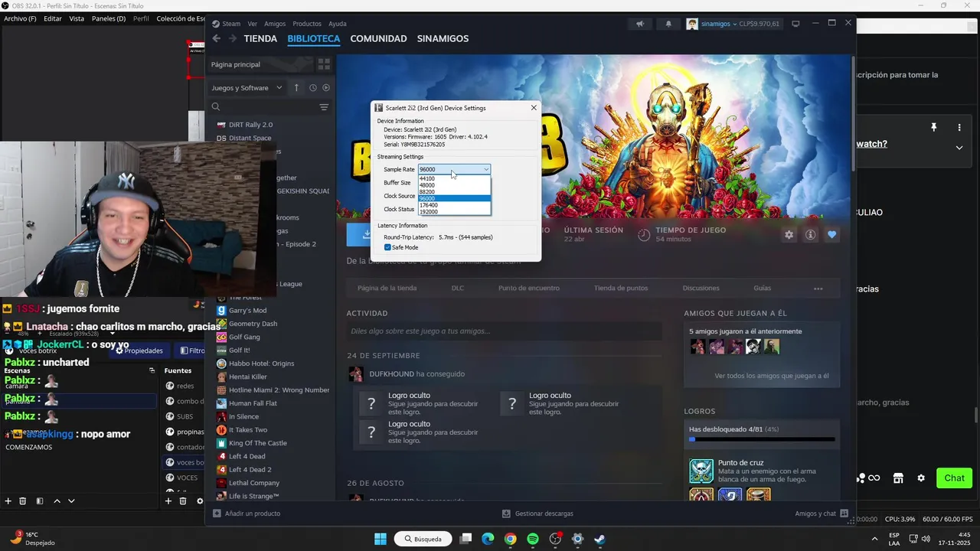Move scene down arrow in OBS

pyautogui.click(x=71, y=501)
